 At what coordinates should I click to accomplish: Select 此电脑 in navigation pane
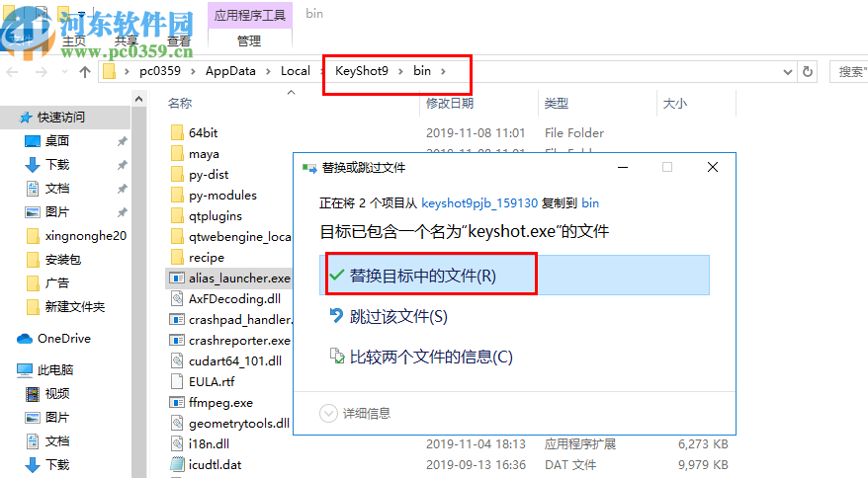tap(55, 370)
